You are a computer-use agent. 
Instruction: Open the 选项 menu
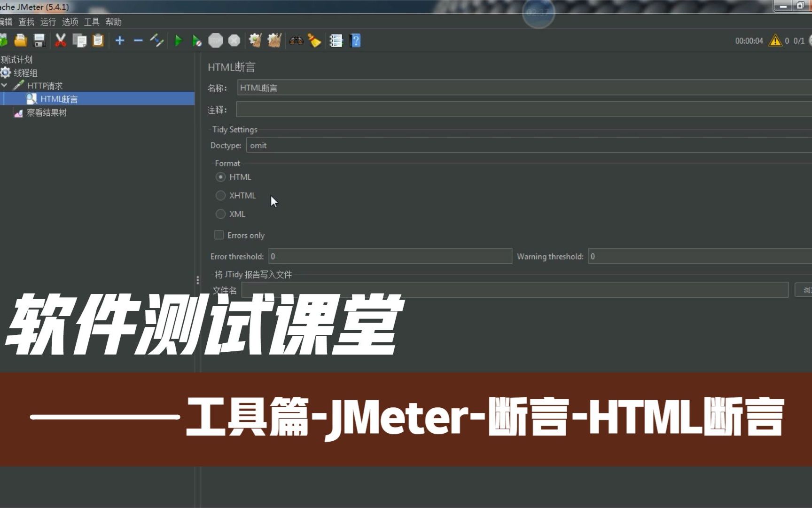(x=70, y=22)
